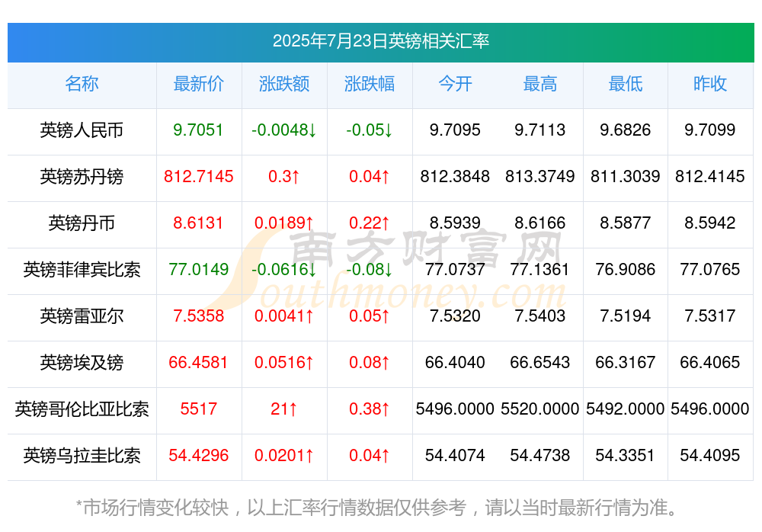Click the 英镑菲律宾比索 row name
The height and width of the screenshot is (532, 762).
pyautogui.click(x=82, y=269)
